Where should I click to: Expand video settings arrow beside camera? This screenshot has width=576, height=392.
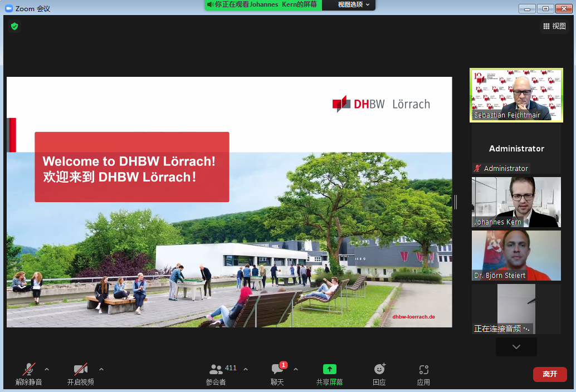pyautogui.click(x=101, y=369)
